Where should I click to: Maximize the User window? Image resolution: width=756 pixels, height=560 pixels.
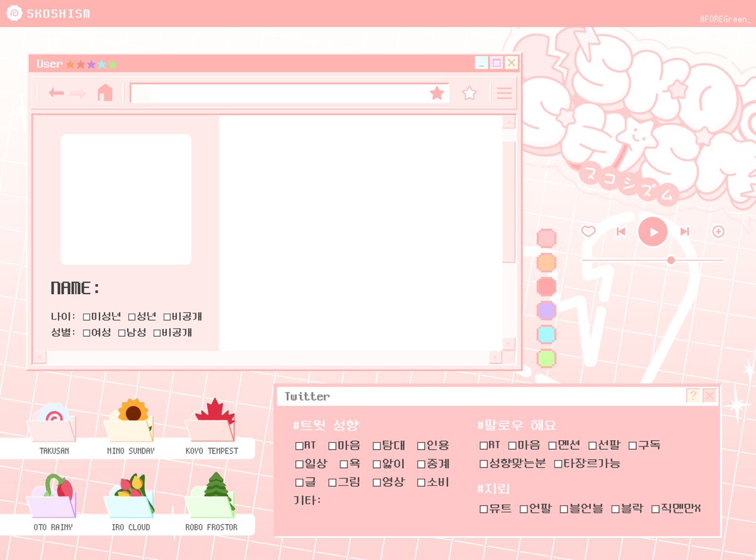coord(496,63)
